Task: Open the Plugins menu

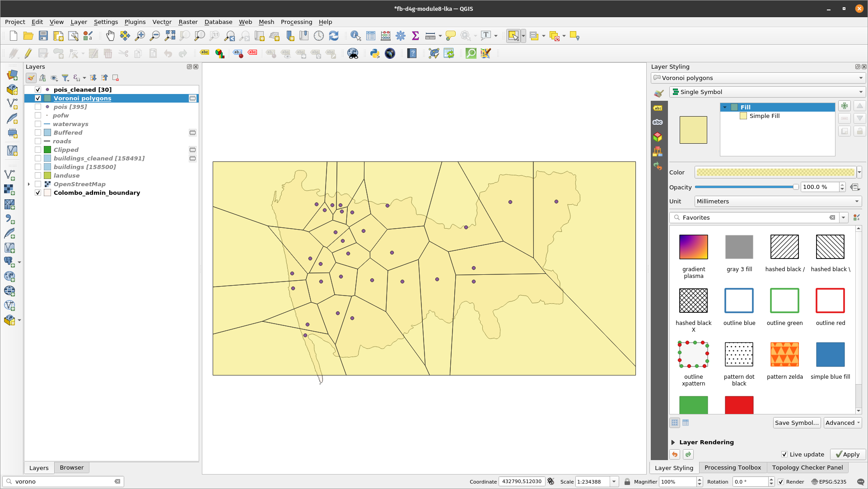Action: click(135, 22)
